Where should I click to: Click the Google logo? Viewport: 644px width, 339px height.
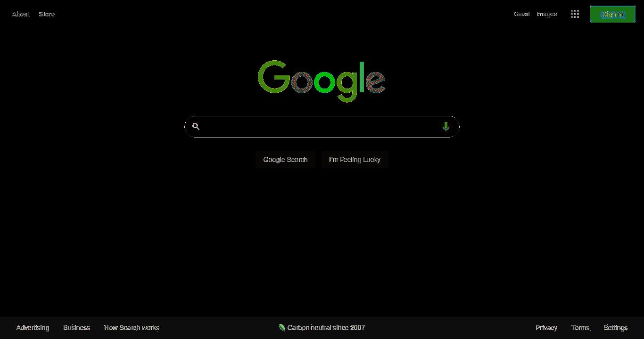click(x=322, y=81)
